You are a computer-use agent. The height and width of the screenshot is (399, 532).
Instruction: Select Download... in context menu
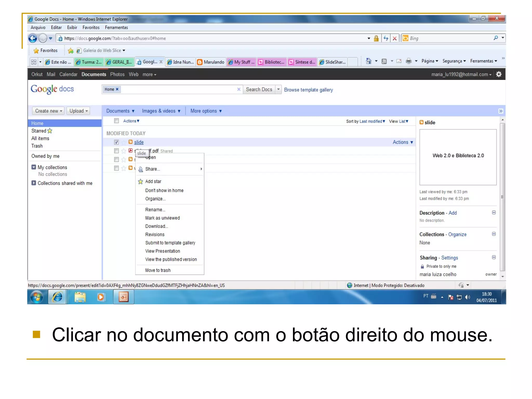pos(170,226)
